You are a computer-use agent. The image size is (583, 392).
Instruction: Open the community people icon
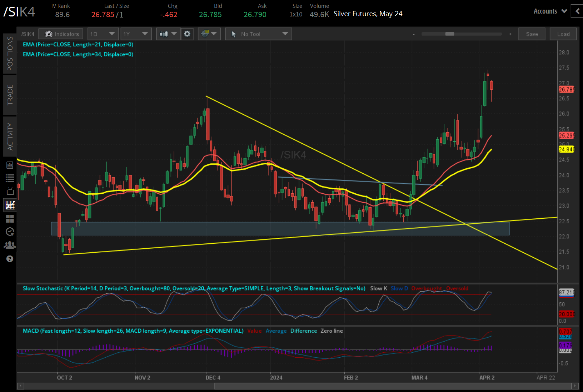(x=10, y=245)
